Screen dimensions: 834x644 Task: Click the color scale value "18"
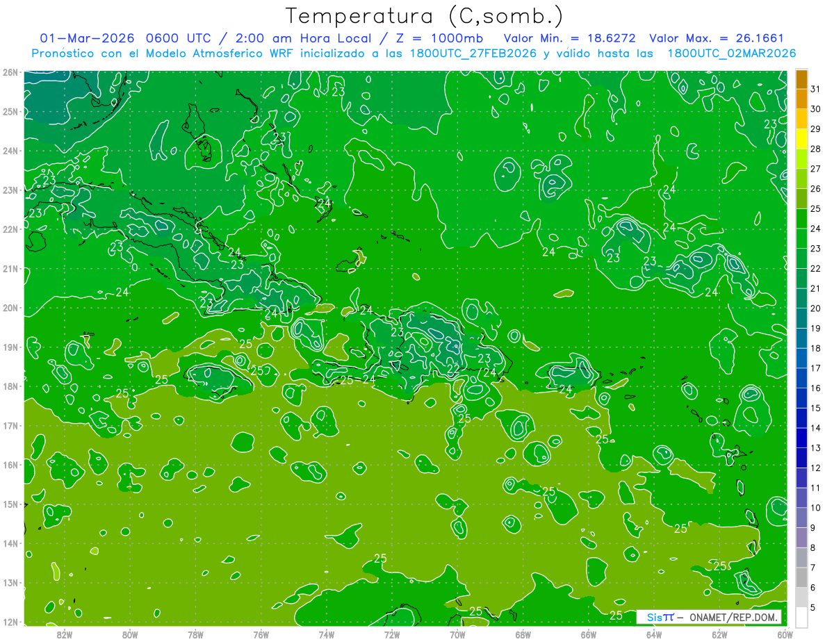coord(815,348)
